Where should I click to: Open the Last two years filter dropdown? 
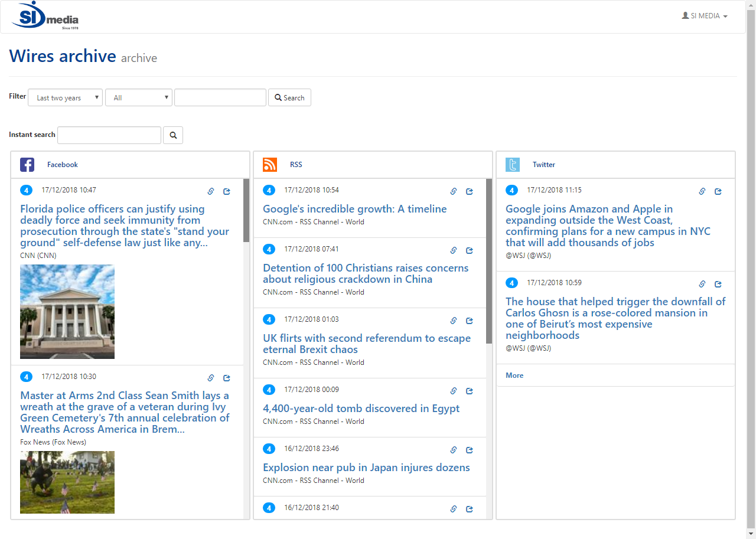65,97
